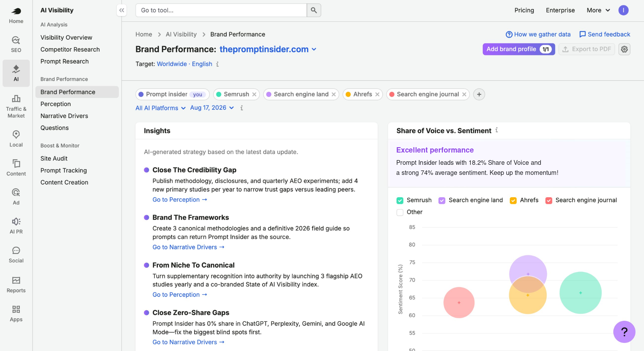Click the target info icon
This screenshot has width=644, height=351.
click(217, 64)
